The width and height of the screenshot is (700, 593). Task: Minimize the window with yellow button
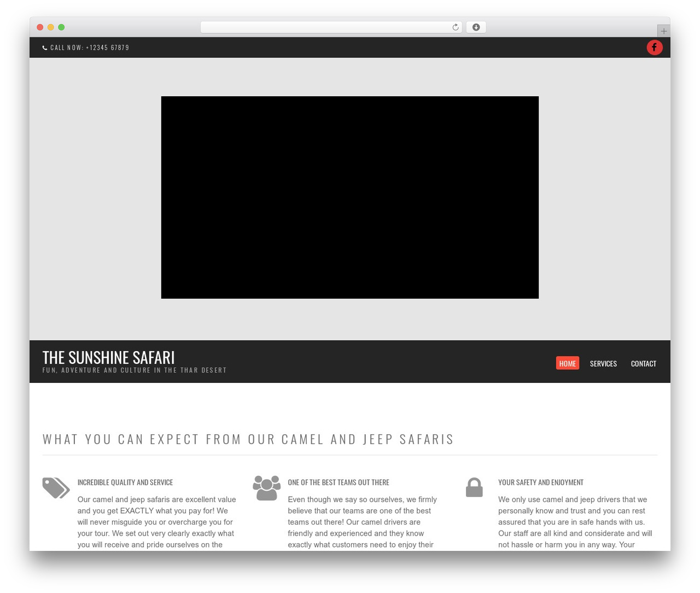(51, 27)
